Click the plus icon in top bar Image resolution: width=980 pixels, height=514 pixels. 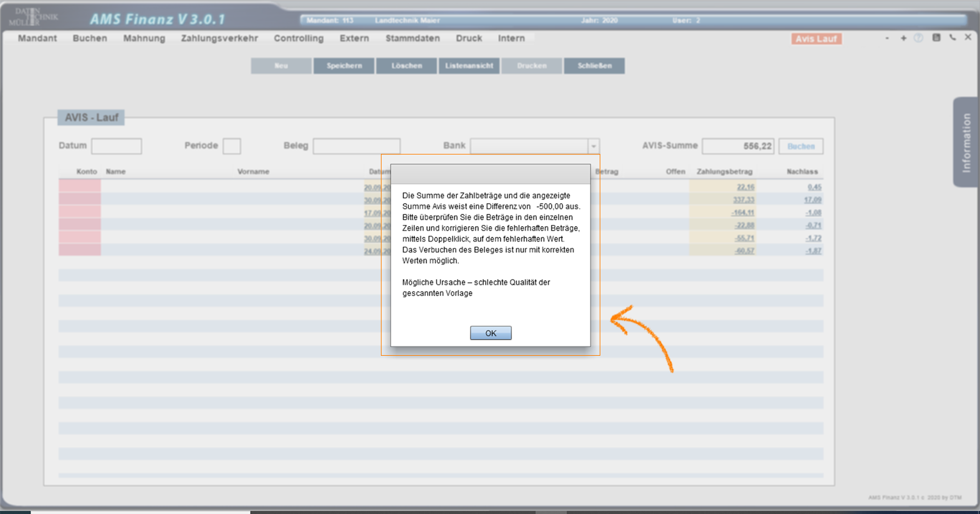coord(903,38)
